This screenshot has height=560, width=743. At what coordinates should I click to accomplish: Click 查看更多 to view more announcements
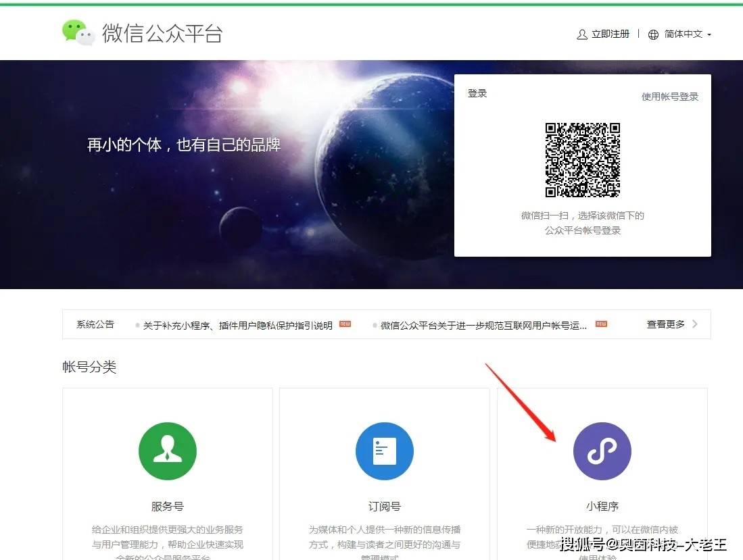pos(665,325)
